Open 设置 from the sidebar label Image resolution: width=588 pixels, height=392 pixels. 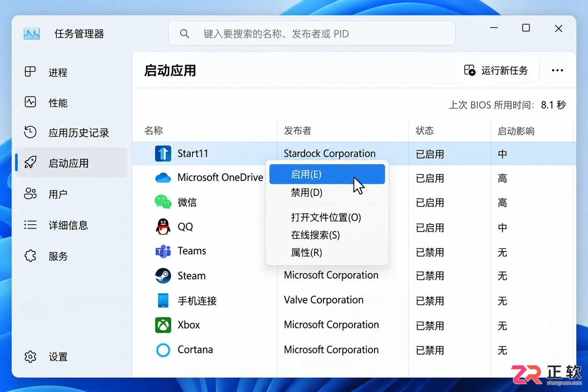coord(58,357)
